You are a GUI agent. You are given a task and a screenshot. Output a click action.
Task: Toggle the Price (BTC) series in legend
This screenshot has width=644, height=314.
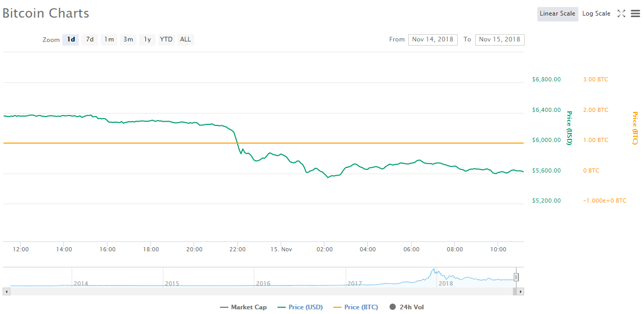coord(355,307)
